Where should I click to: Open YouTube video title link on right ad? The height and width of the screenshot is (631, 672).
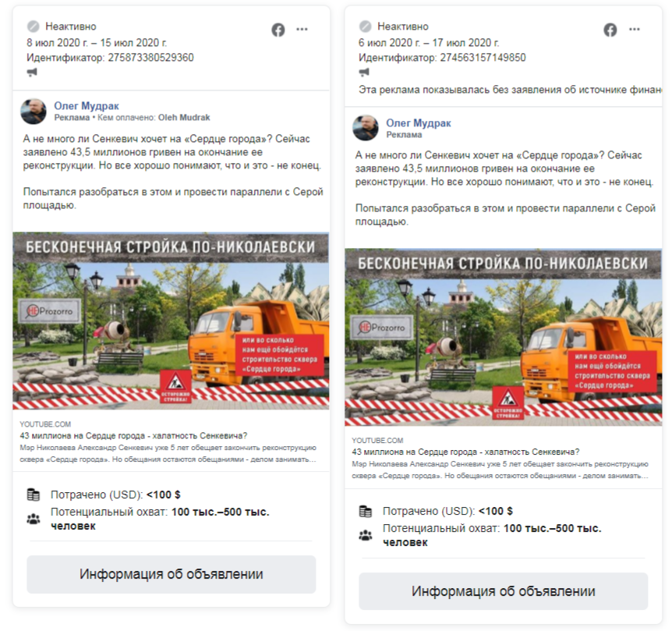pyautogui.click(x=465, y=452)
